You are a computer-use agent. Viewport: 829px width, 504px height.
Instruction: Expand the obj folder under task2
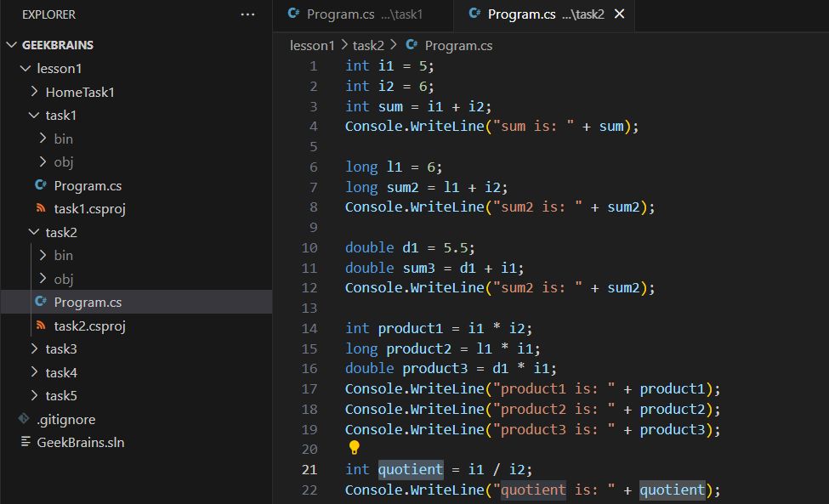pyautogui.click(x=43, y=278)
